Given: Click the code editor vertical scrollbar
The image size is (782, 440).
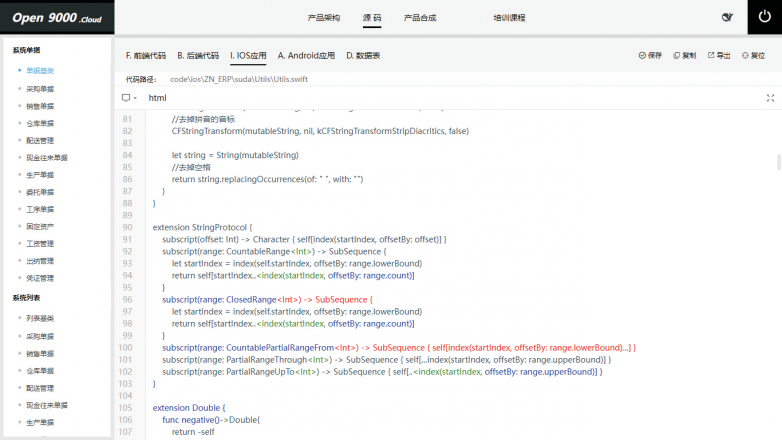Looking at the screenshot, I should (777, 162).
